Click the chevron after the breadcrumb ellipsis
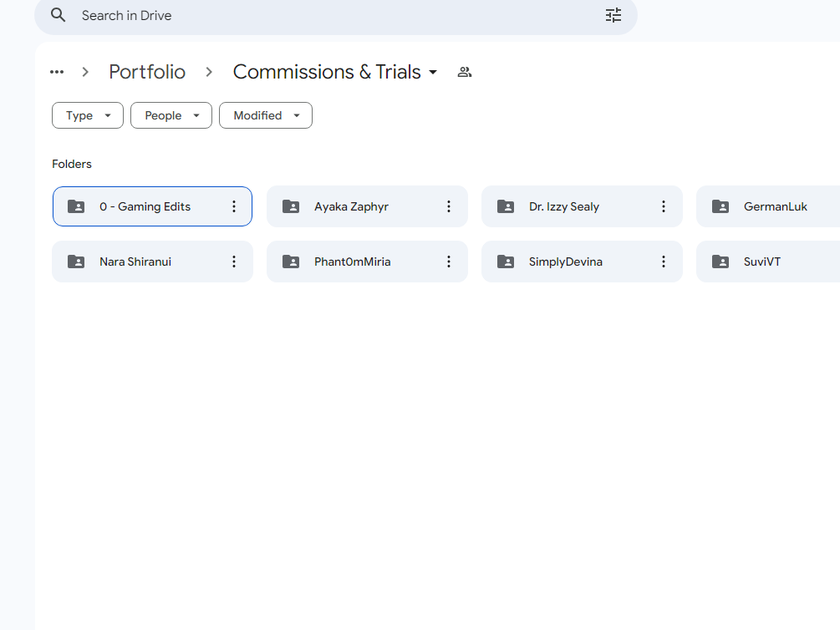The height and width of the screenshot is (630, 840). pos(85,72)
